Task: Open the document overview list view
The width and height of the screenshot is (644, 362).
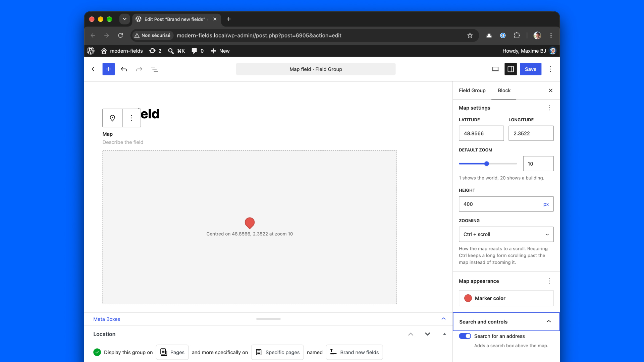Action: click(x=154, y=69)
